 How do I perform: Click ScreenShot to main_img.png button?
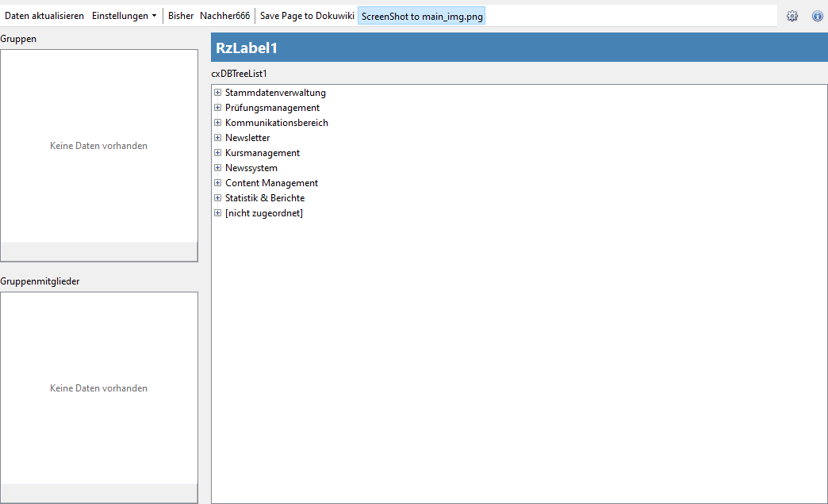tap(421, 16)
